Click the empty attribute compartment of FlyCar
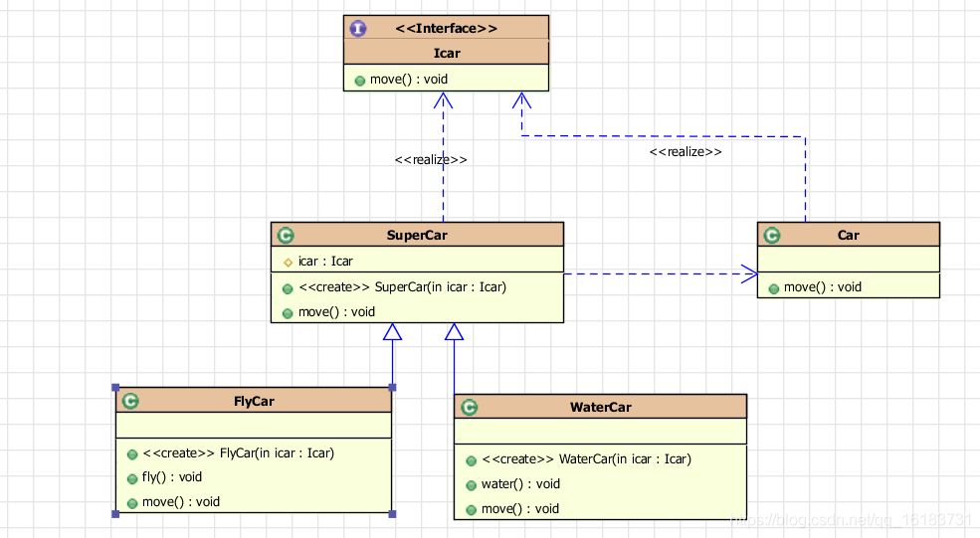The image size is (980, 538). (x=254, y=425)
